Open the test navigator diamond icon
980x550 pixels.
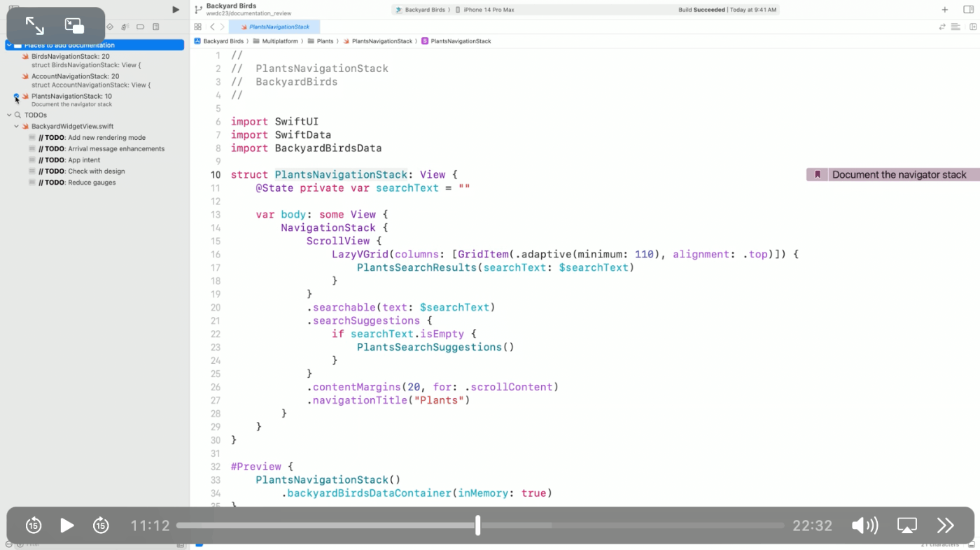coord(110,27)
